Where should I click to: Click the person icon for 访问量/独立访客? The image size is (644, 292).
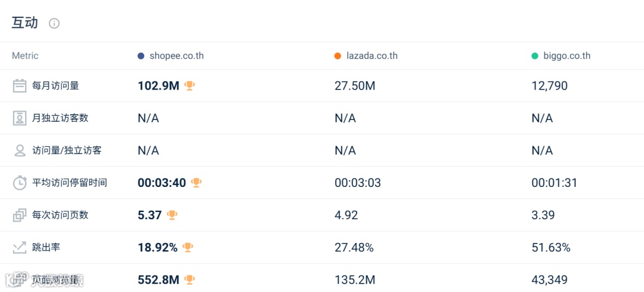[x=20, y=150]
